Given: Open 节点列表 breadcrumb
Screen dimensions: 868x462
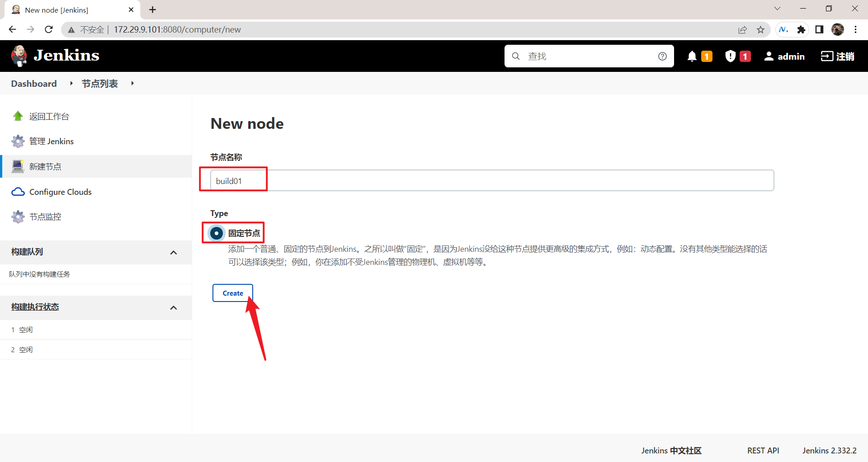Looking at the screenshot, I should (99, 84).
